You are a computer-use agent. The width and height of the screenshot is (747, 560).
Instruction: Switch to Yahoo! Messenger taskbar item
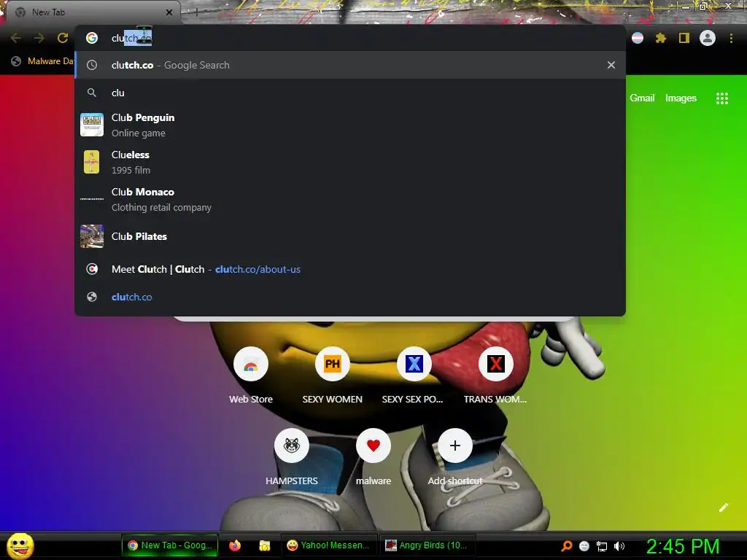click(329, 545)
